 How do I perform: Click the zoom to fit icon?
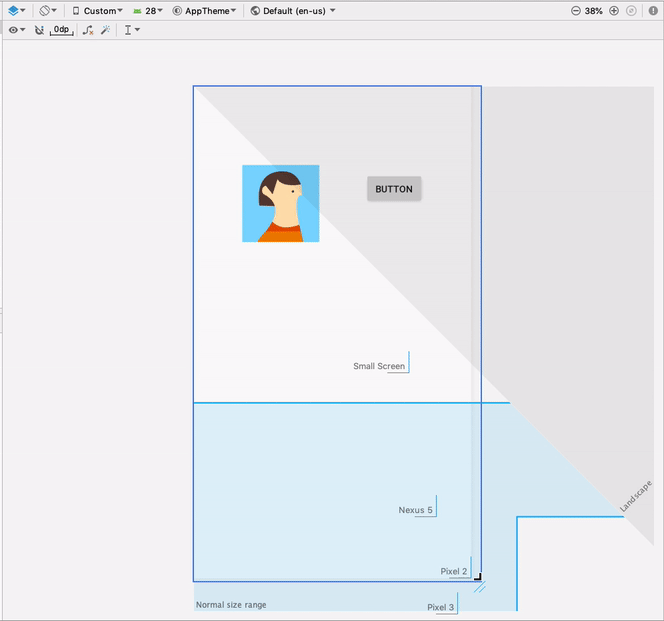pyautogui.click(x=631, y=11)
